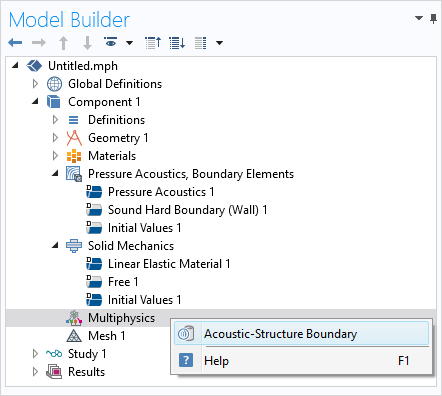Image resolution: width=442 pixels, height=396 pixels.
Task: Click the Expand All tree icon
Action: coord(177,43)
